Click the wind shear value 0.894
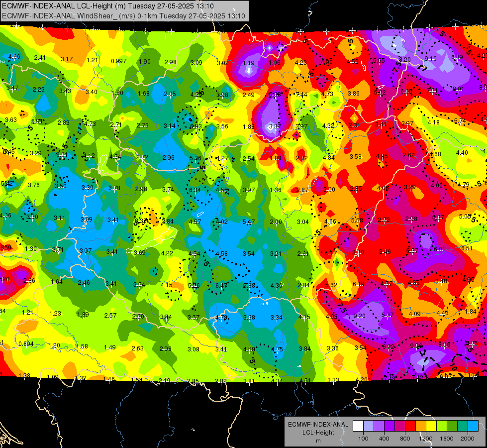 [x=26, y=344]
